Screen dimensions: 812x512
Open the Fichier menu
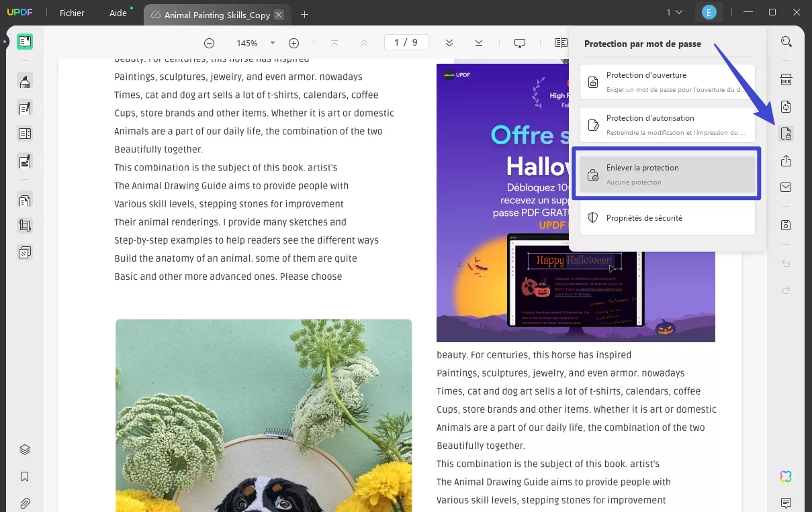[72, 13]
